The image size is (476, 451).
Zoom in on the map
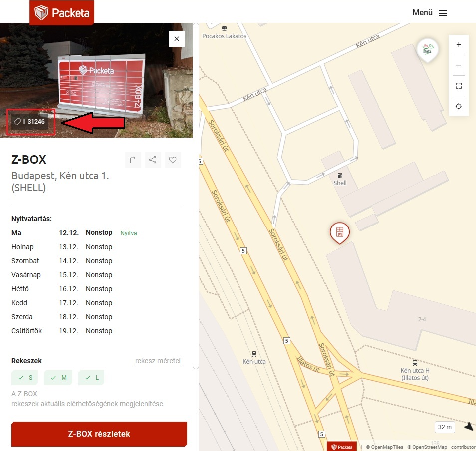[x=459, y=45]
